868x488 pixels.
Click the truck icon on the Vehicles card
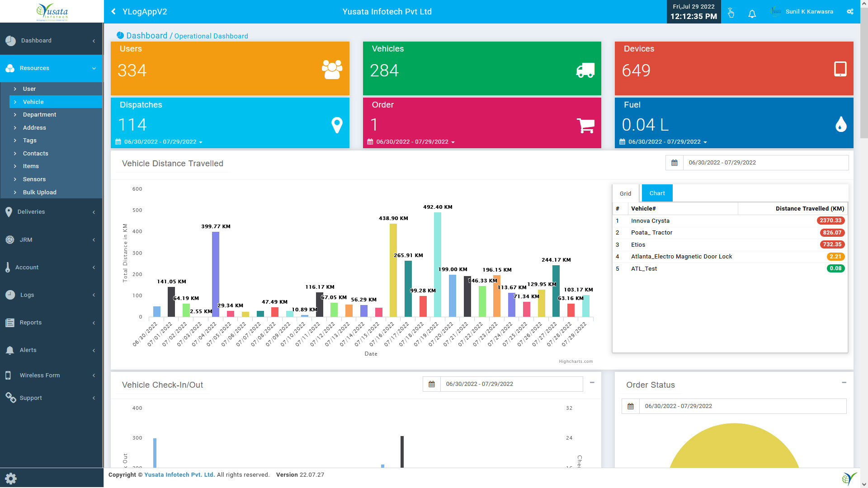[x=585, y=70]
